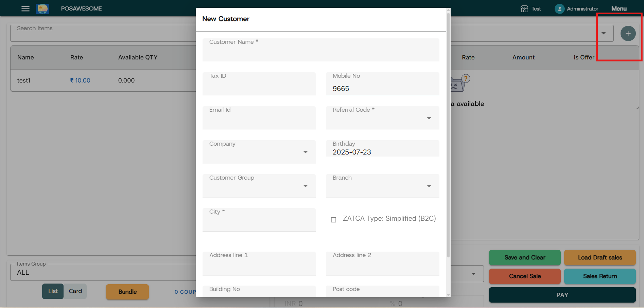Expand the customer selector dropdown arrow
644x308 pixels.
coord(604,33)
